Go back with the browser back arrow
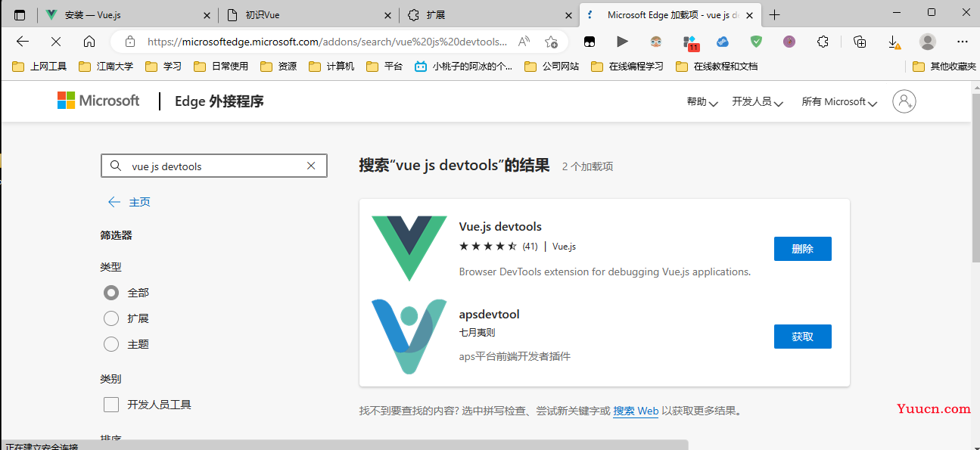The image size is (980, 450). point(23,42)
